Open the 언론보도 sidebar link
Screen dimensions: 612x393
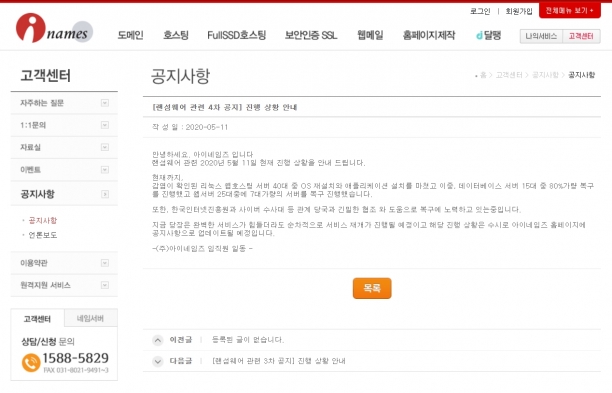pyautogui.click(x=43, y=235)
